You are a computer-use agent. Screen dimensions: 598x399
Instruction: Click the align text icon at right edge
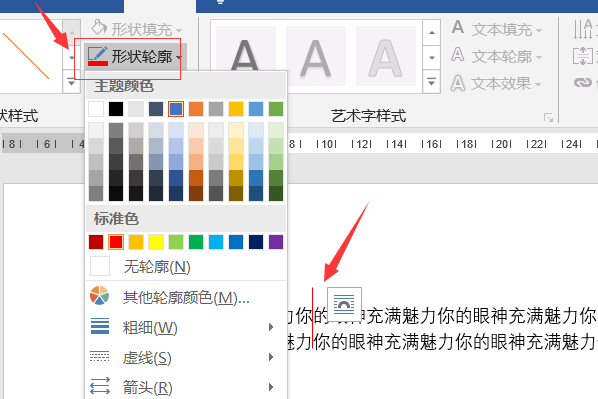(583, 56)
